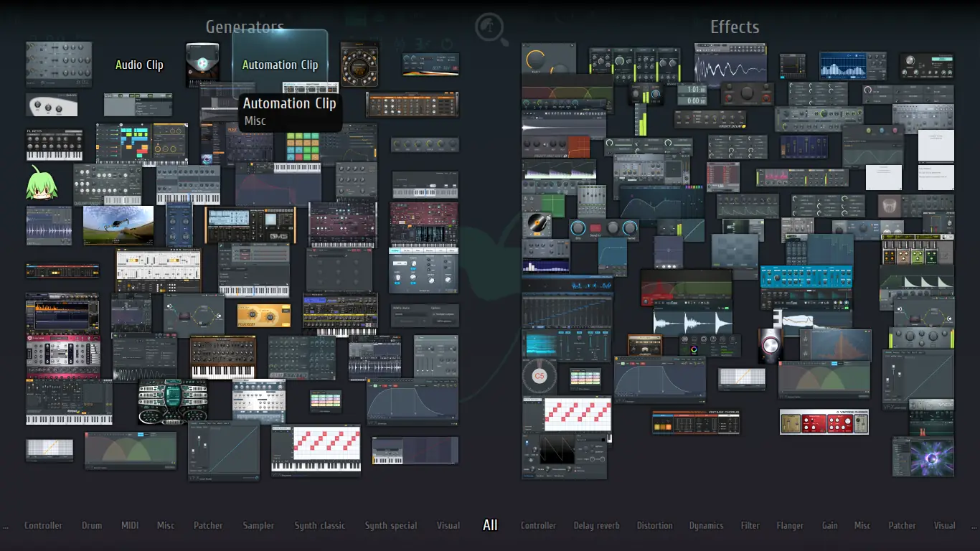Open the Generators red-note sequencer thumbnail
Viewport: 980px width, 551px height.
pyautogui.click(x=316, y=451)
